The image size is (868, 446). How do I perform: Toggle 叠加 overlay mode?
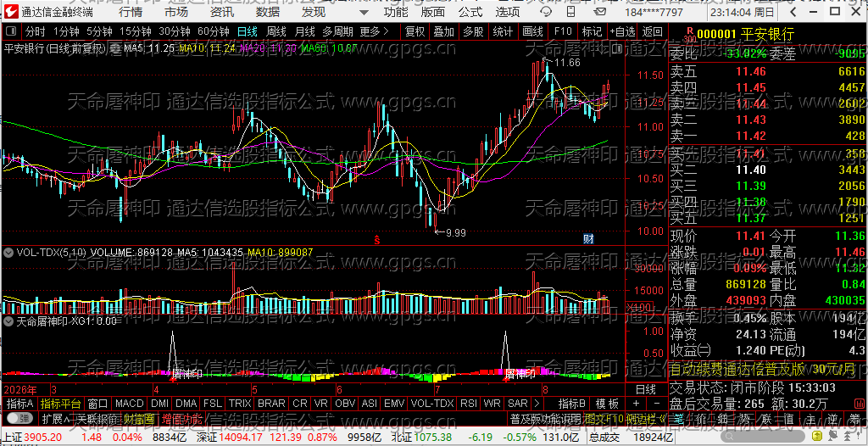443,32
